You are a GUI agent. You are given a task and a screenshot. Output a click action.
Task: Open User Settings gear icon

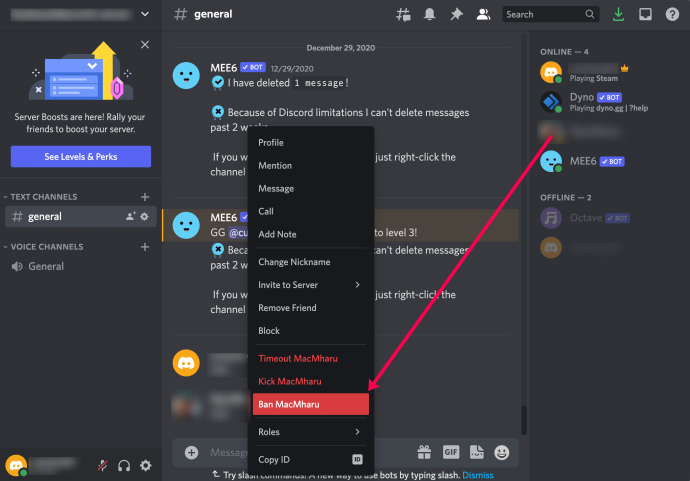pos(146,465)
